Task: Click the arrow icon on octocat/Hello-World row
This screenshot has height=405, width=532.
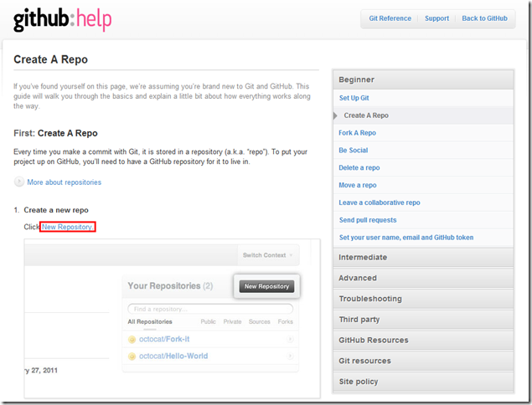Action: point(290,356)
